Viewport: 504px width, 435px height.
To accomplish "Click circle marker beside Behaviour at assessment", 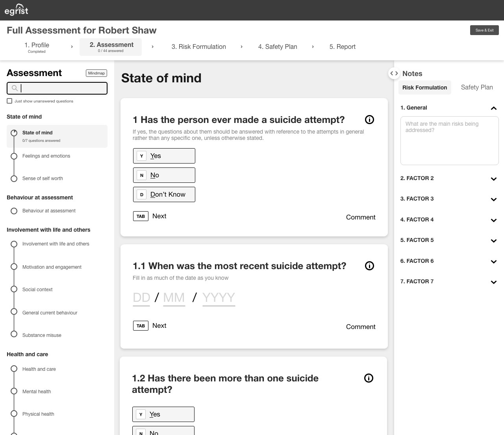I will pyautogui.click(x=14, y=211).
